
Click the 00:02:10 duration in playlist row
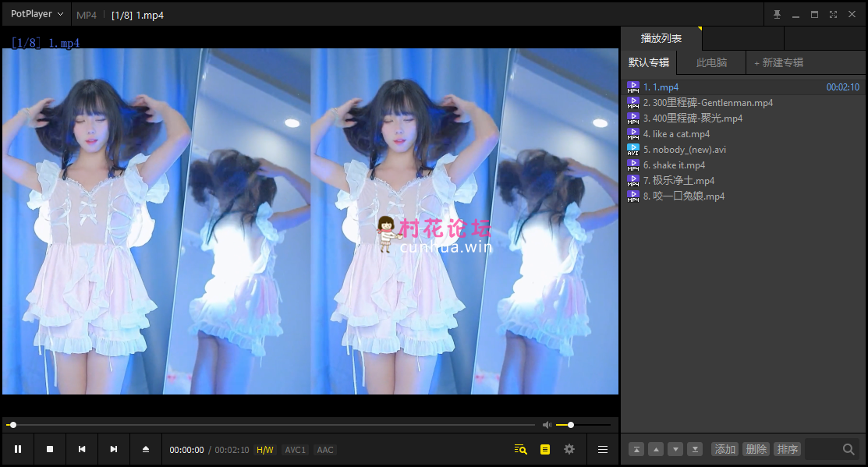pos(842,87)
